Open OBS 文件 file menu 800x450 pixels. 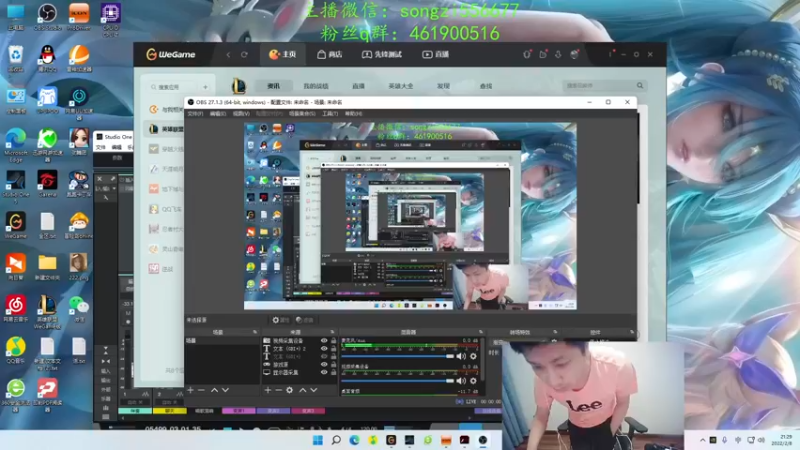[195, 114]
